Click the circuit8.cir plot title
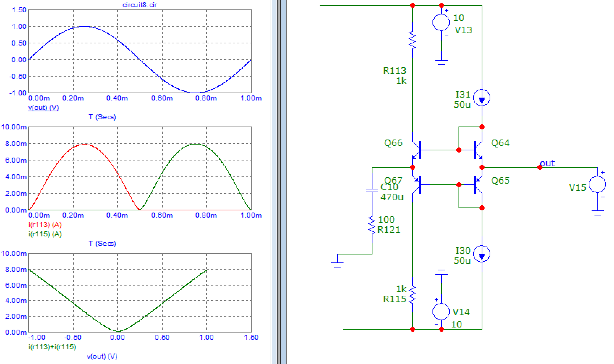The width and height of the screenshot is (614, 364). pyautogui.click(x=139, y=5)
